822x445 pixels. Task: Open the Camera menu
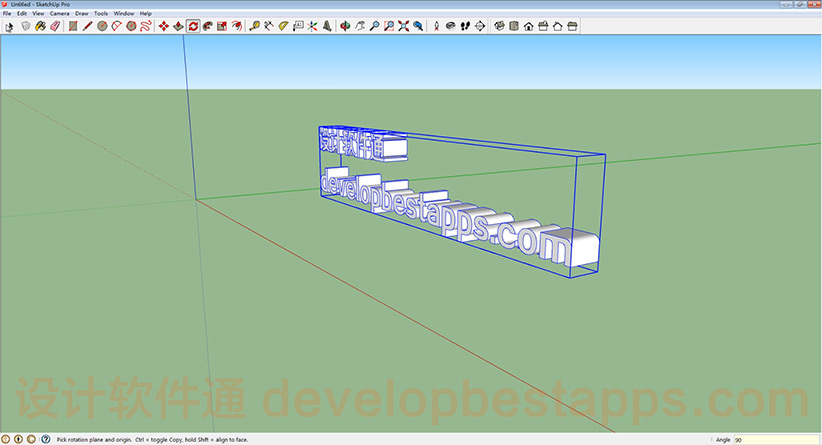[x=60, y=14]
